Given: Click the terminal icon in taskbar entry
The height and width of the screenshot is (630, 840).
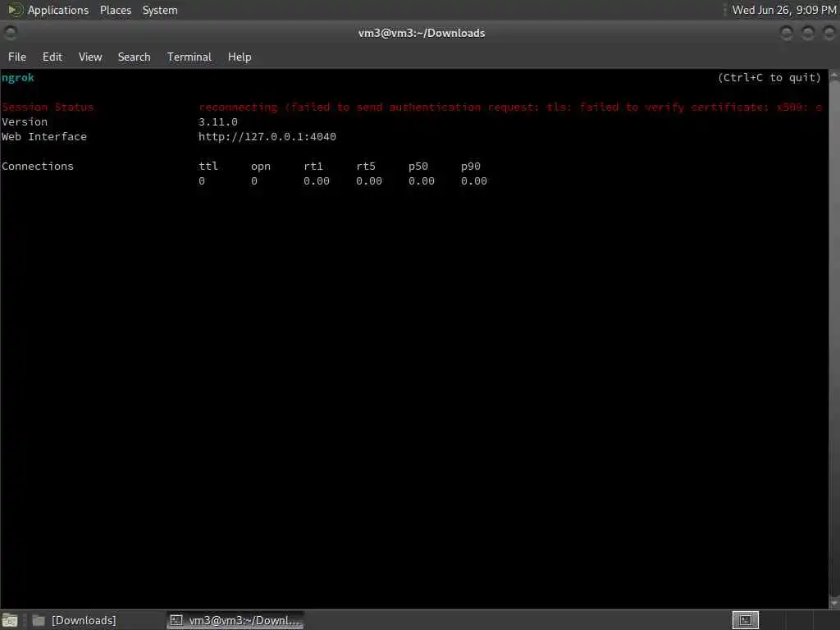Looking at the screenshot, I should 176,620.
